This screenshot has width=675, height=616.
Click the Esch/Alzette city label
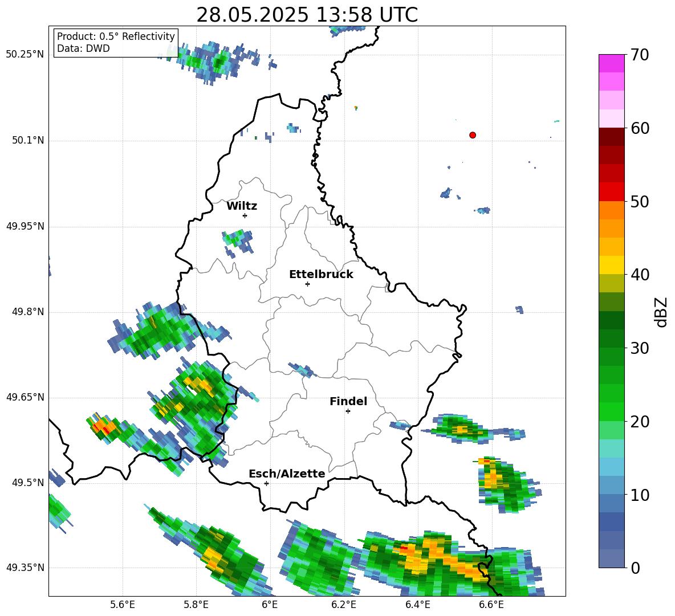[x=287, y=474]
